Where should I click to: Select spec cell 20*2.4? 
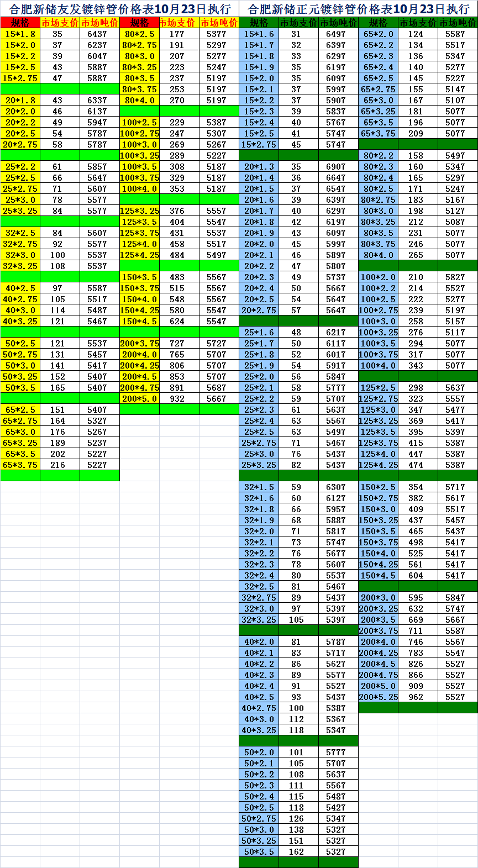(x=259, y=288)
